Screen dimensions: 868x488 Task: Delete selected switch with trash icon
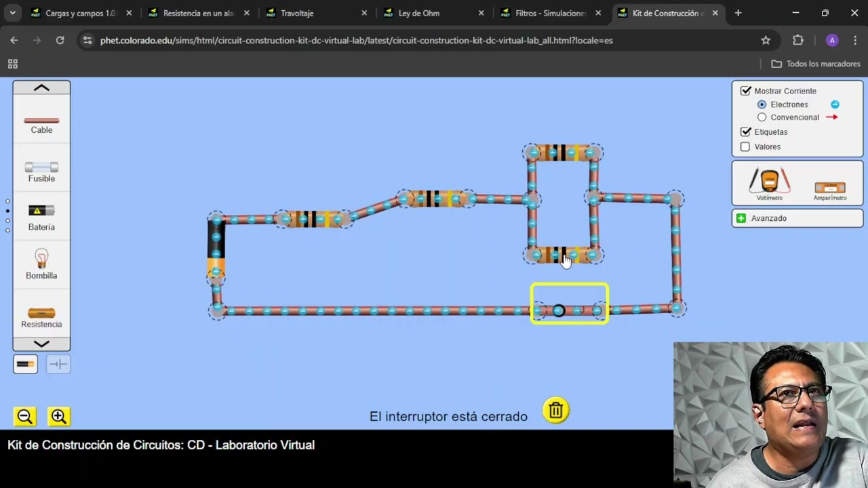[555, 410]
